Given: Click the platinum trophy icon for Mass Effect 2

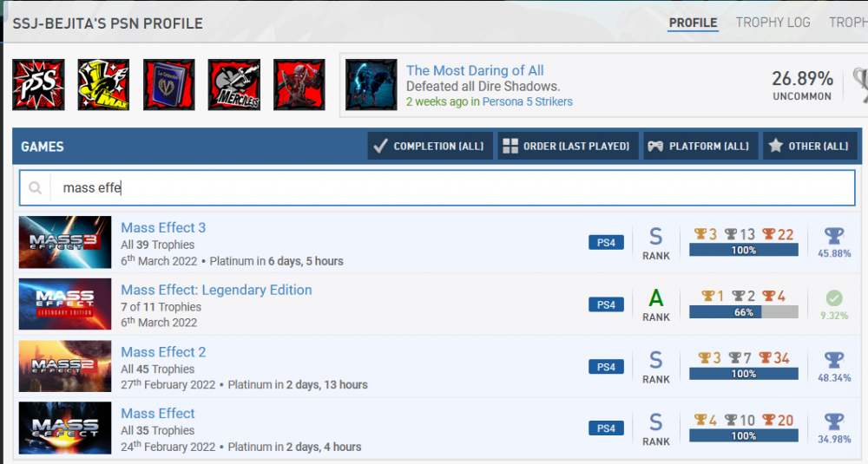Looking at the screenshot, I should (833, 360).
